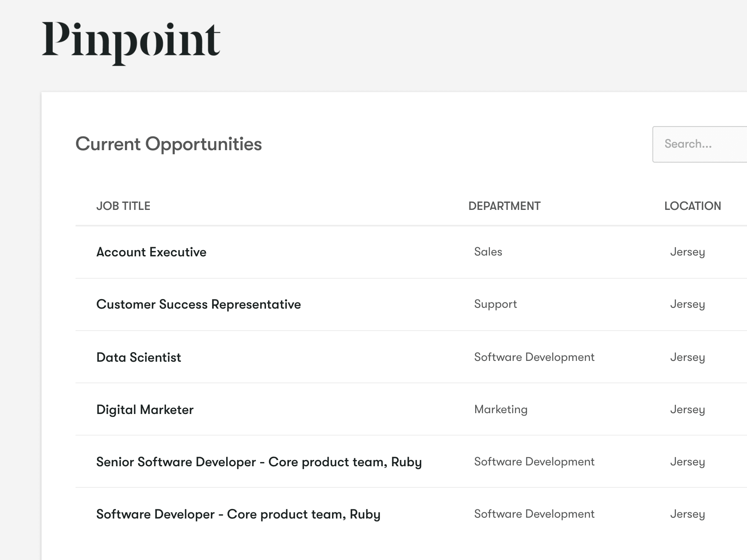Click the JOB TITLE column header
This screenshot has height=560, width=747.
[123, 206]
